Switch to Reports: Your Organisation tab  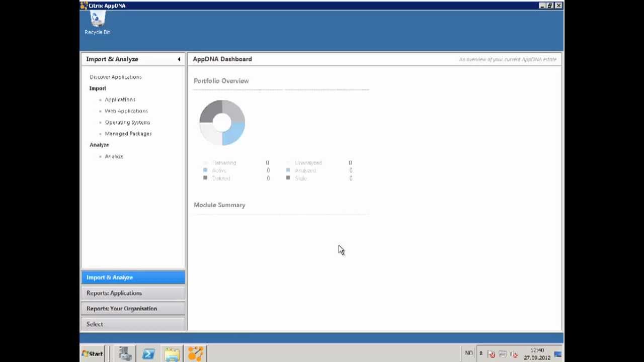coord(133,309)
